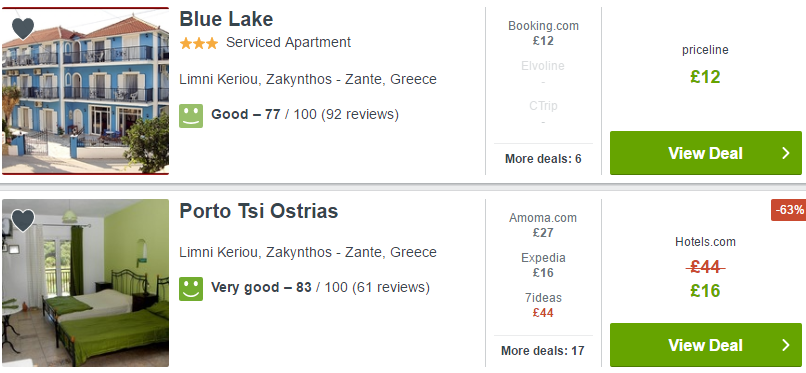Expand More deals: 6 for Blue Lake
806x373 pixels.
543,159
